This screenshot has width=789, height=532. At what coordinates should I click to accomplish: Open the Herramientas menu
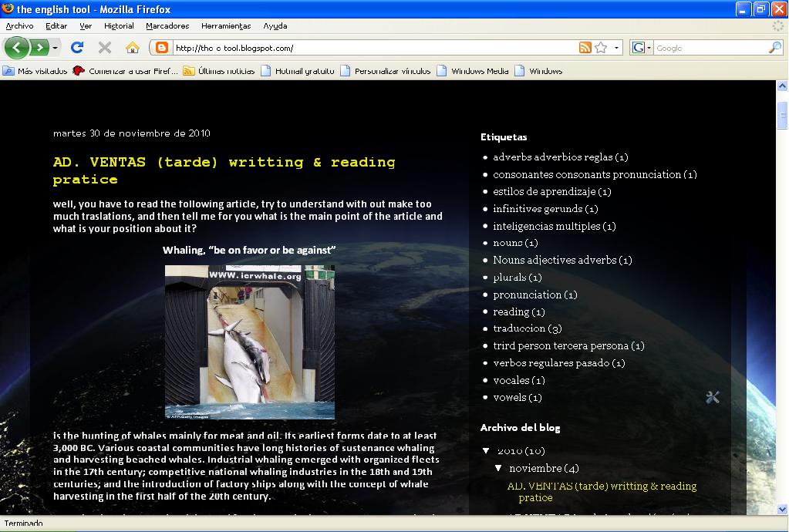(x=226, y=26)
